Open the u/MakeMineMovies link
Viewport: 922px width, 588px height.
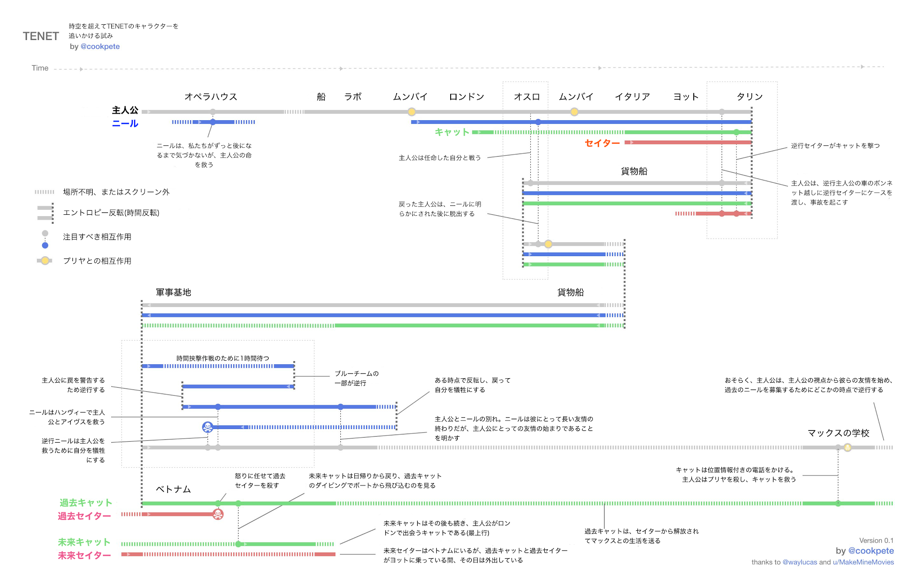pyautogui.click(x=863, y=562)
